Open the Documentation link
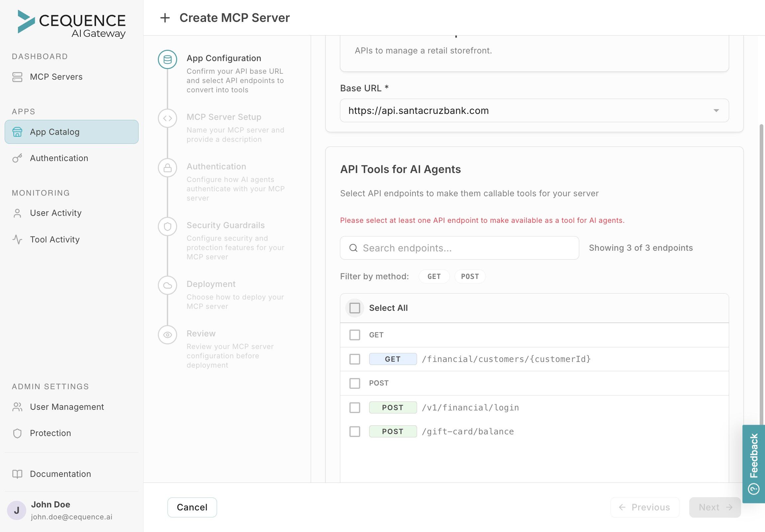765x532 pixels. pyautogui.click(x=60, y=474)
